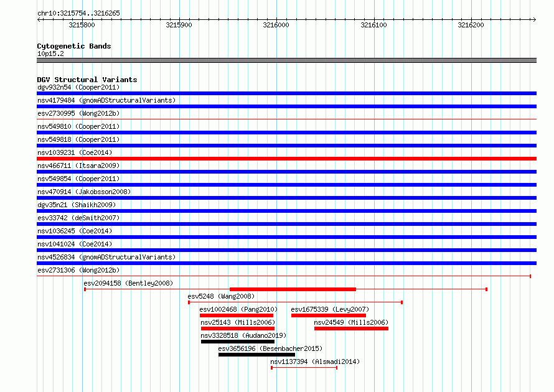Click the thin red line of nsv1137394
The width and height of the screenshot is (554, 392).
tap(304, 368)
